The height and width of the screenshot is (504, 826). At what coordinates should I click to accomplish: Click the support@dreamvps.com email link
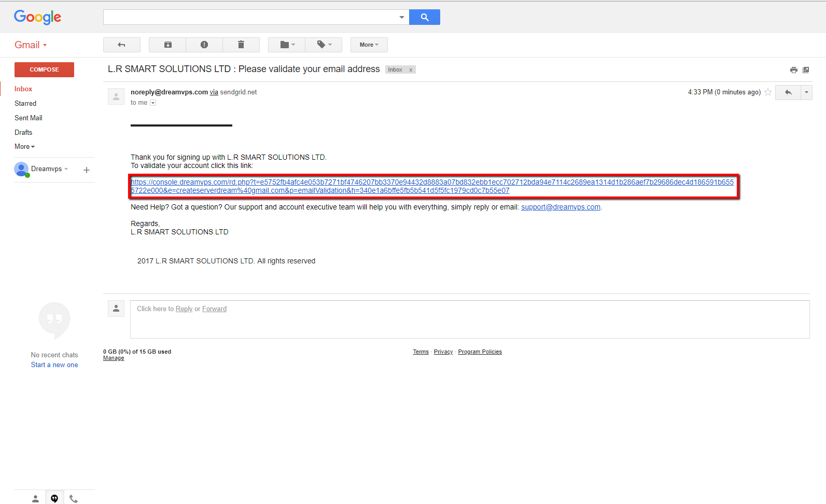561,207
